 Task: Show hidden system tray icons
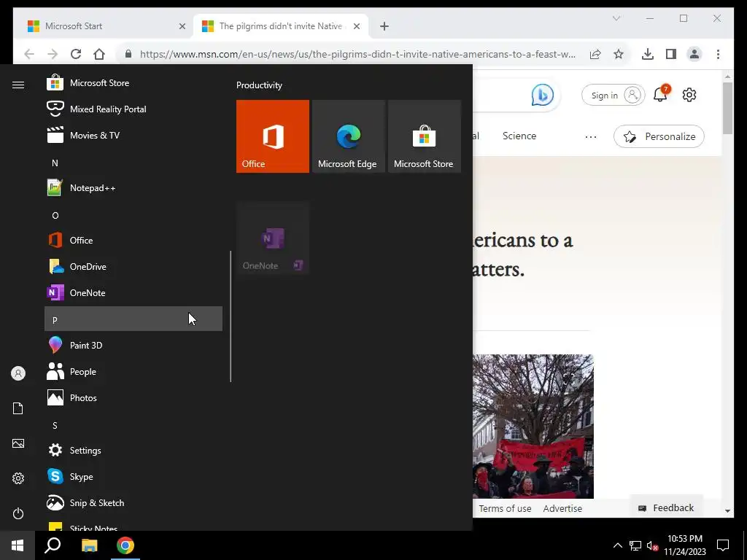617,545
